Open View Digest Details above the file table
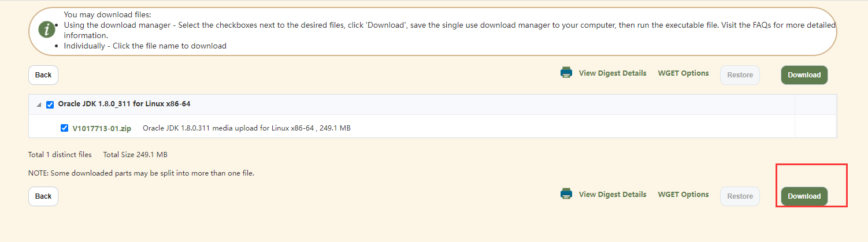 point(613,73)
